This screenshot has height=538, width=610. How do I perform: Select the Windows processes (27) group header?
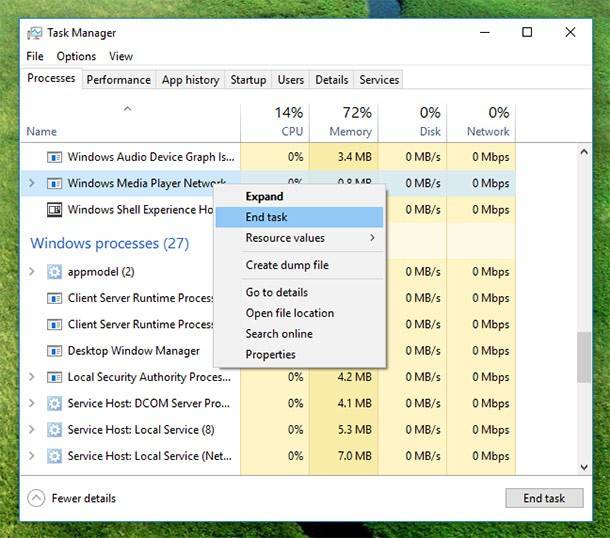pos(109,243)
